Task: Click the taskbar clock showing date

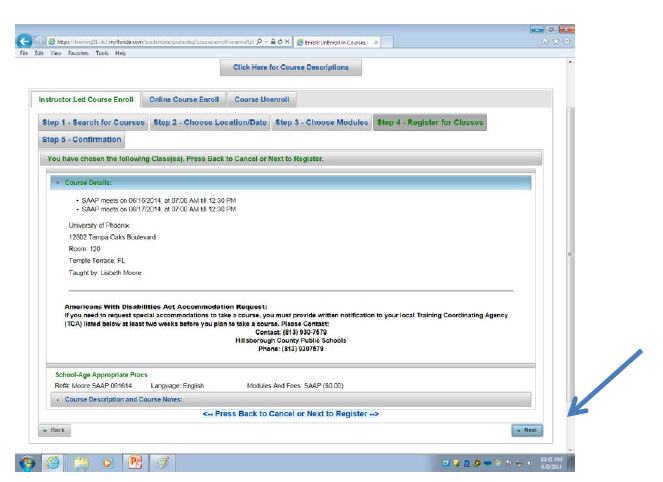Action: (x=551, y=463)
